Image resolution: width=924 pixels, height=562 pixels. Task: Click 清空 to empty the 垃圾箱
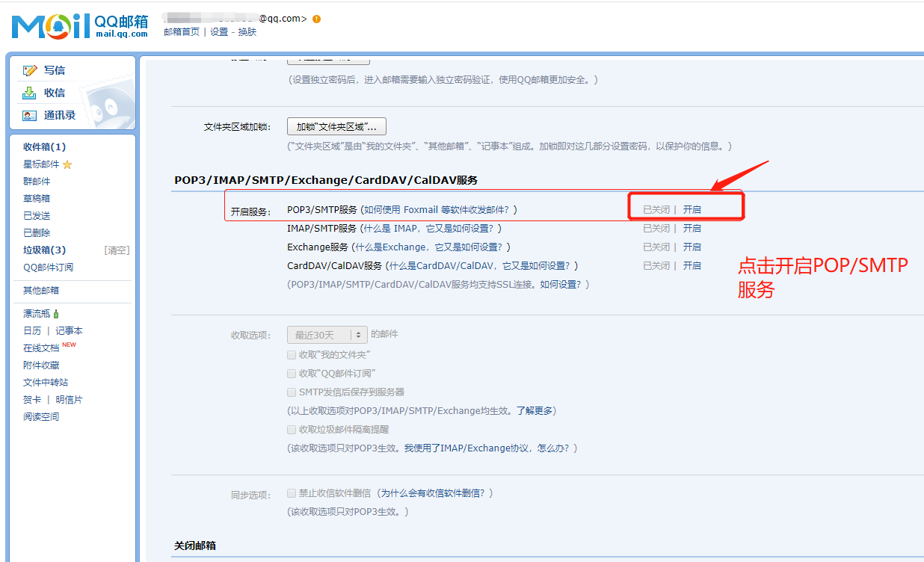point(118,250)
